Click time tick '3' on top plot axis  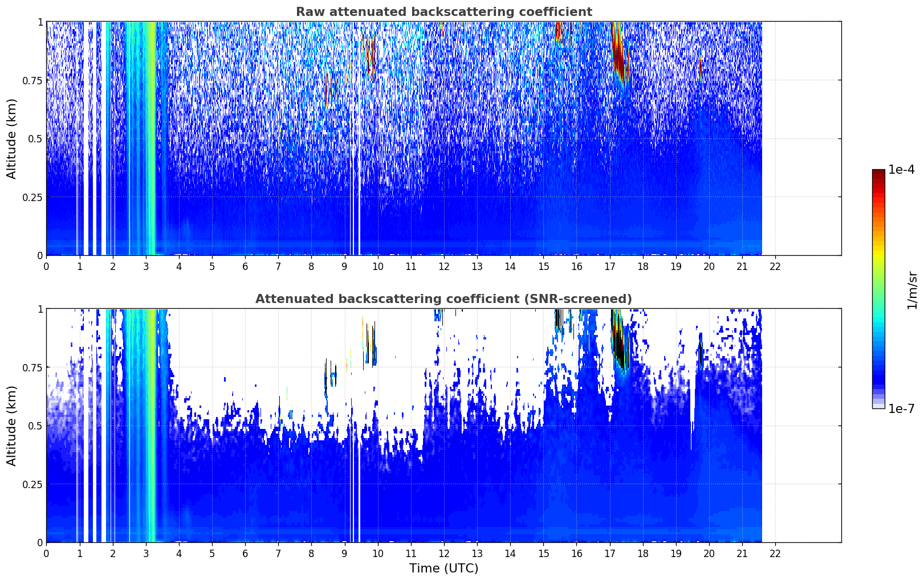(146, 266)
